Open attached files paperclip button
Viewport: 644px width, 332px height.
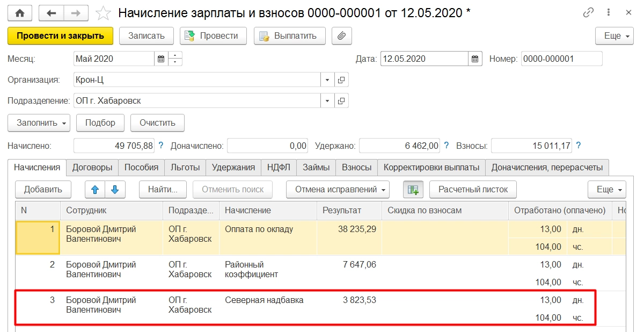coord(341,36)
